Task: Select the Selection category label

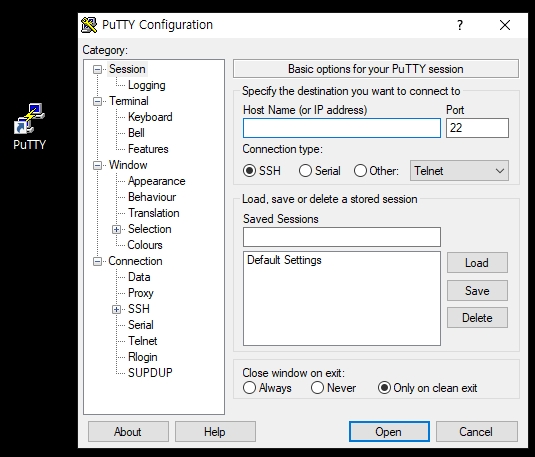Action: [149, 229]
